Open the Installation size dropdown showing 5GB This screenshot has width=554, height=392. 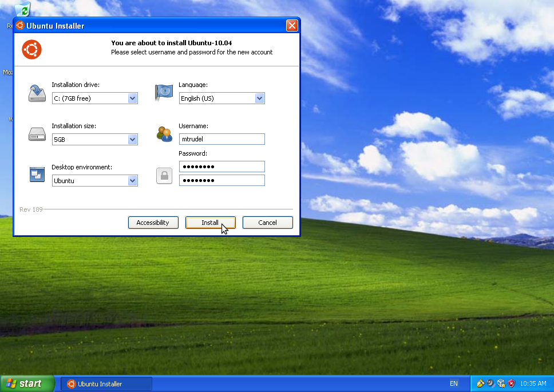pos(94,140)
